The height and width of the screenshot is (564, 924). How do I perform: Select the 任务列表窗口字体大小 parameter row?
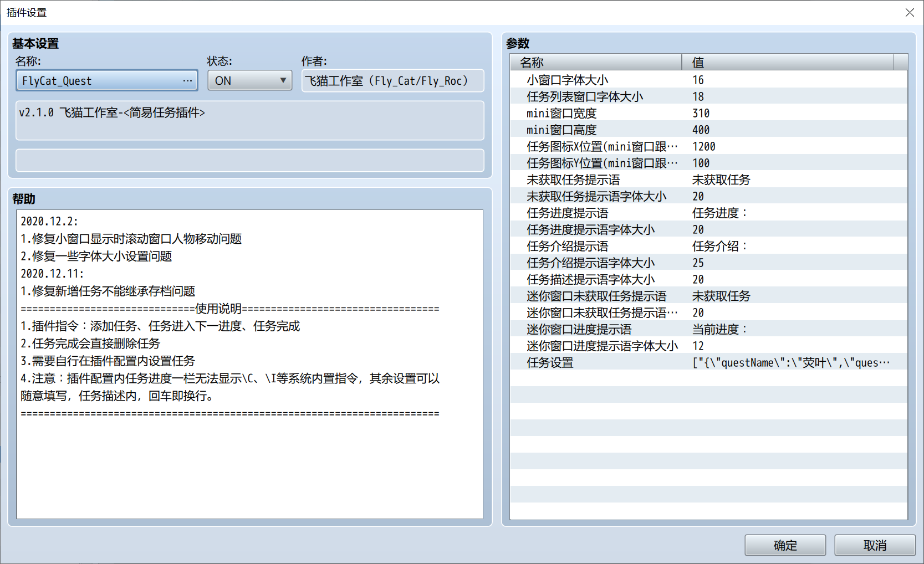coord(708,96)
